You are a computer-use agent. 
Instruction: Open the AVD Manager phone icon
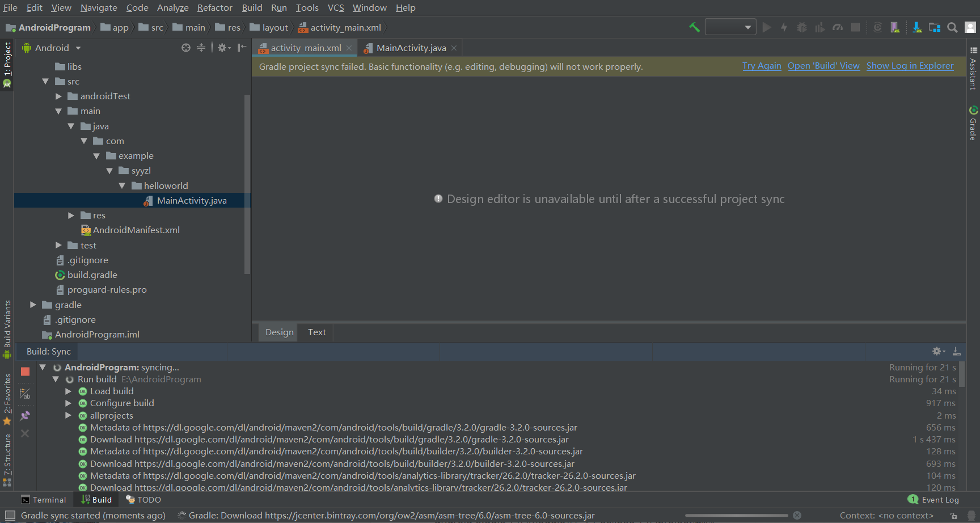click(895, 27)
